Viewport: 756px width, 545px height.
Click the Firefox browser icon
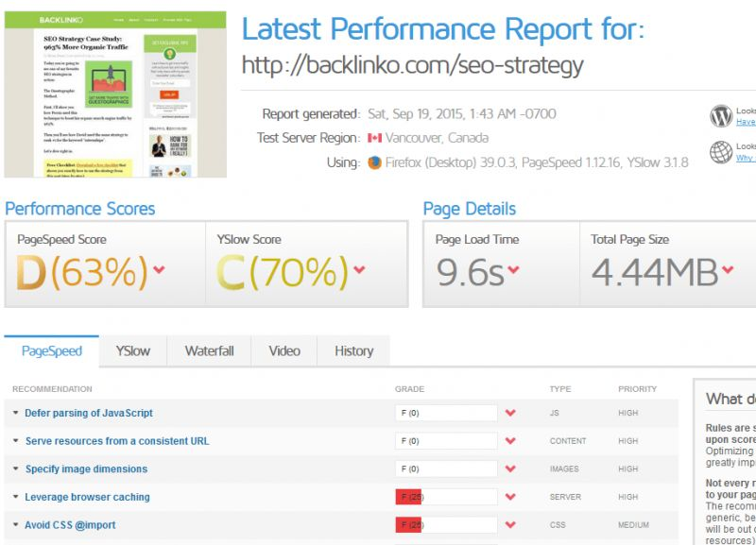tap(374, 162)
